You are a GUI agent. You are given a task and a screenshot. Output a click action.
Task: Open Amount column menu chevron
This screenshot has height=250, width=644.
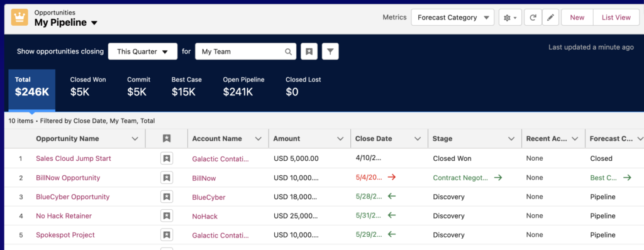pyautogui.click(x=340, y=139)
